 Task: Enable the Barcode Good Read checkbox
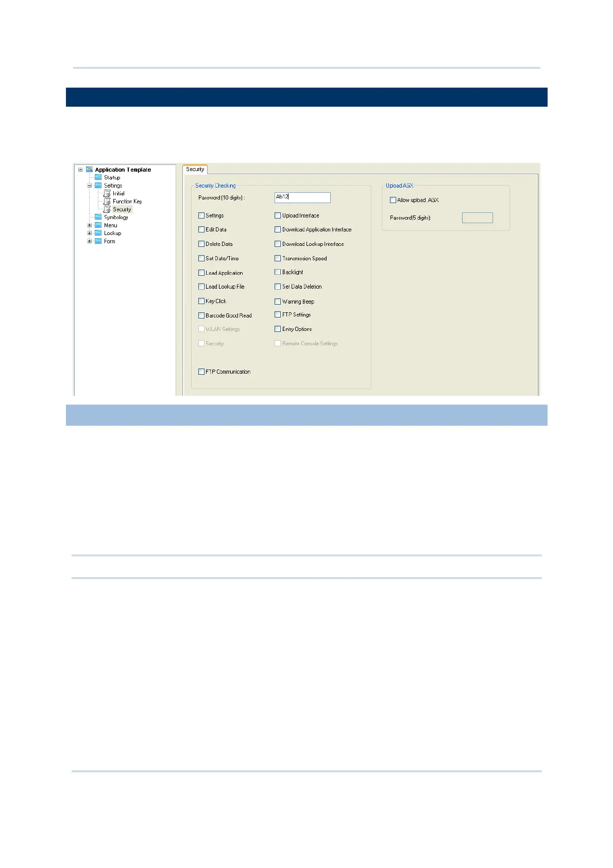pos(201,315)
